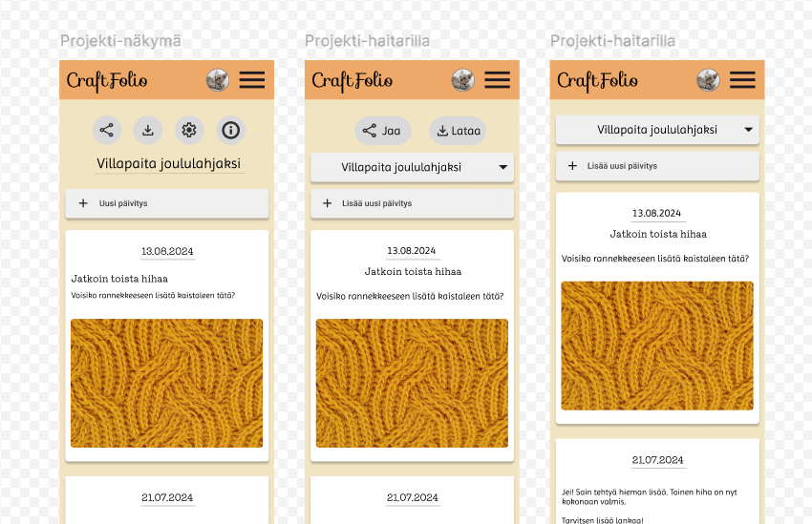Open the hamburger menu in the rightmost frame
Screen dimensions: 812x524
pyautogui.click(x=743, y=80)
